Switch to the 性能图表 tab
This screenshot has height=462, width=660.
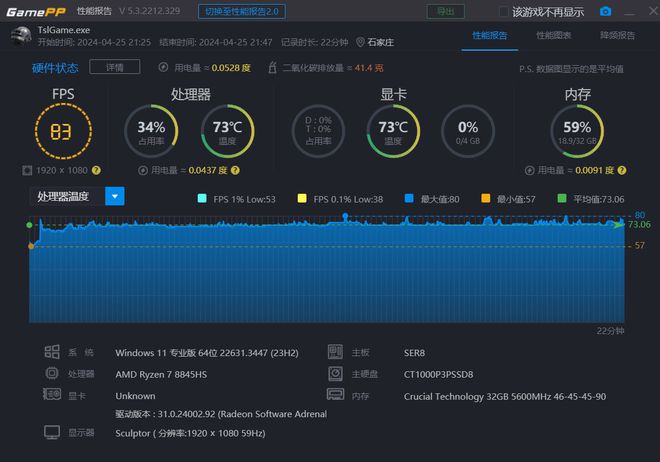pos(554,35)
